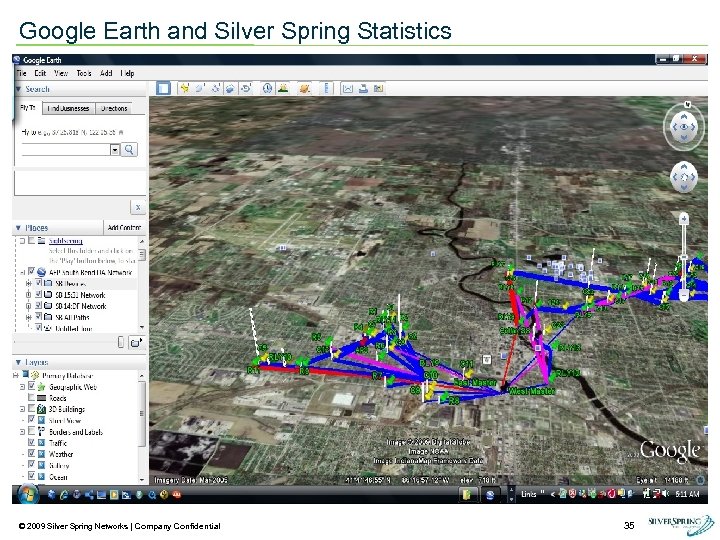This screenshot has width=720, height=540.
Task: Collapse the Search panel triangle
Action: [18, 89]
